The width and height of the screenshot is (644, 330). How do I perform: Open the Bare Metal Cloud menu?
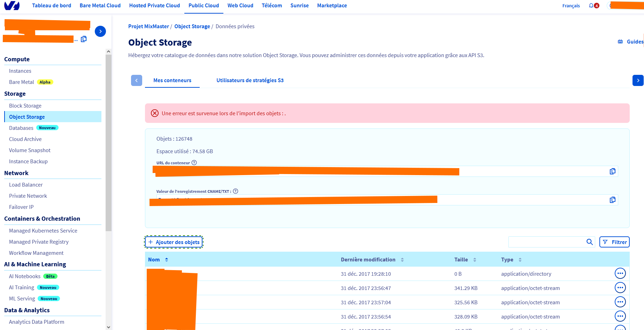[100, 6]
